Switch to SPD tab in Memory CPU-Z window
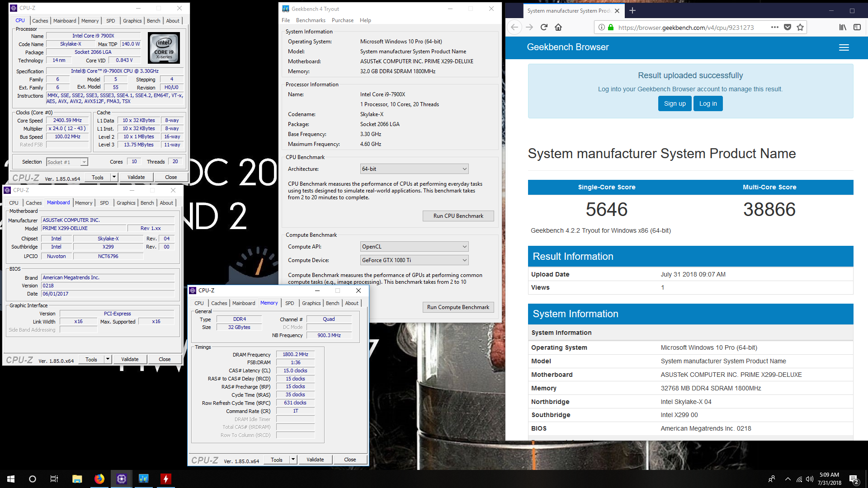The image size is (868, 488). coord(290,303)
